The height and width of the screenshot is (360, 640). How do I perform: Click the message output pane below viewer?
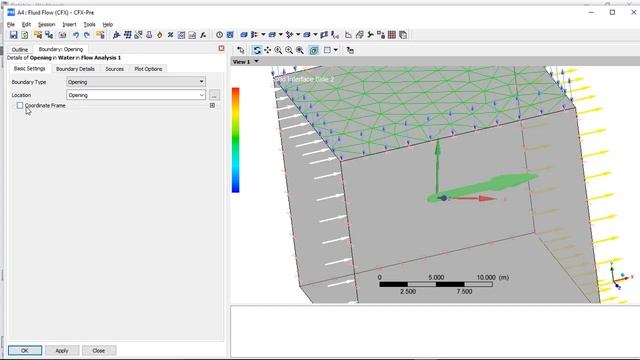[x=435, y=331]
